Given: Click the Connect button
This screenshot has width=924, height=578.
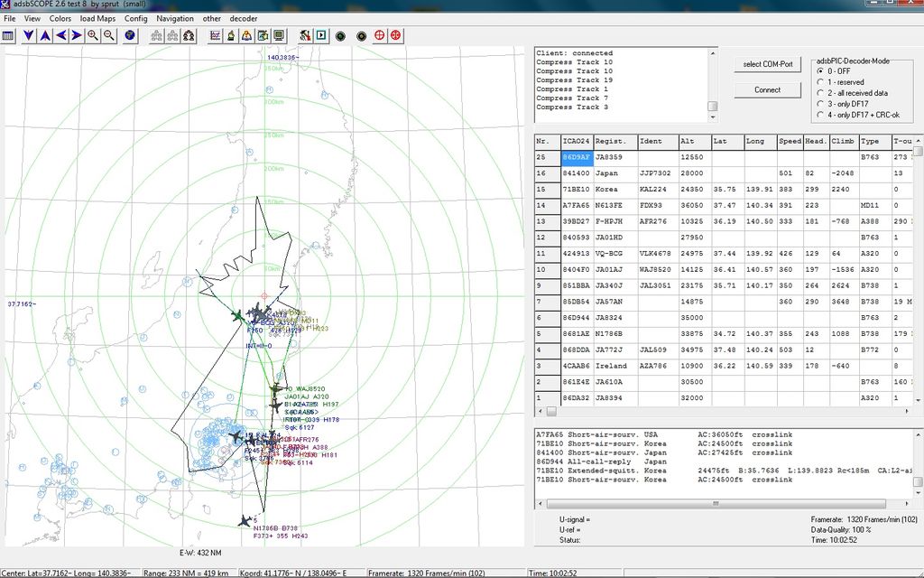Looking at the screenshot, I should coord(767,89).
